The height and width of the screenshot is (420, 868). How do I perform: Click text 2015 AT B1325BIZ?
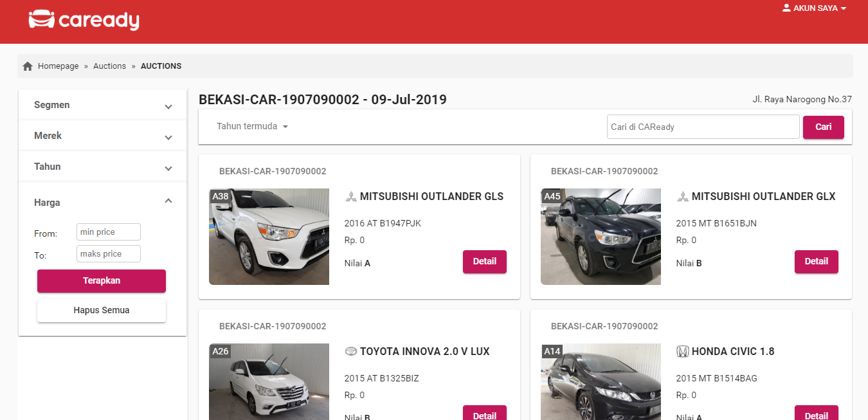[x=381, y=379]
